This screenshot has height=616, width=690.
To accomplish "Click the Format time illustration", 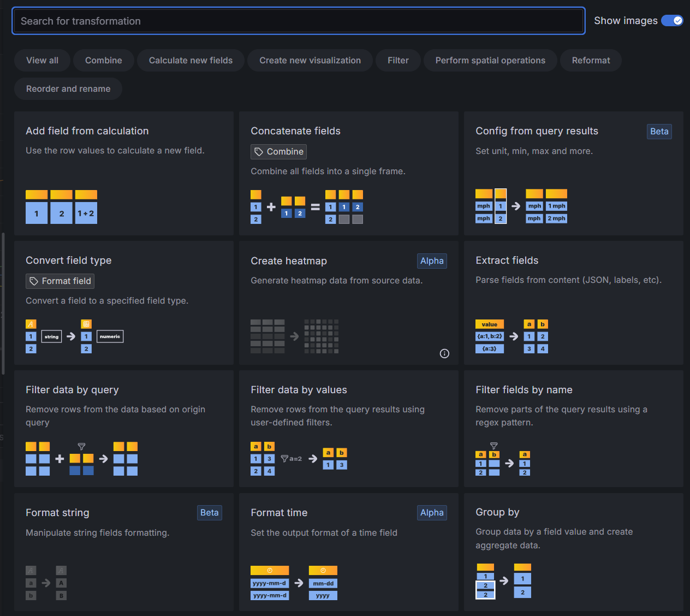I will tap(294, 583).
